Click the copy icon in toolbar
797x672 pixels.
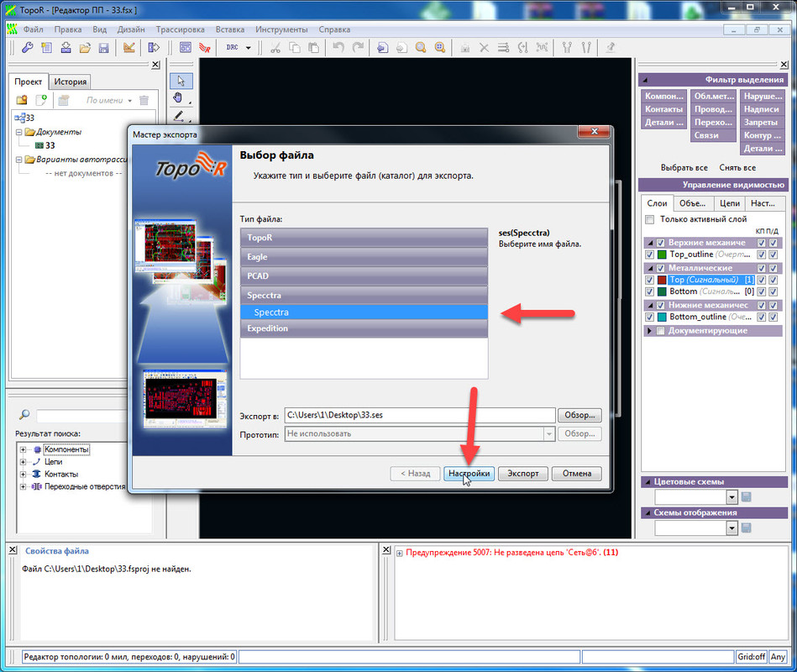tap(295, 48)
